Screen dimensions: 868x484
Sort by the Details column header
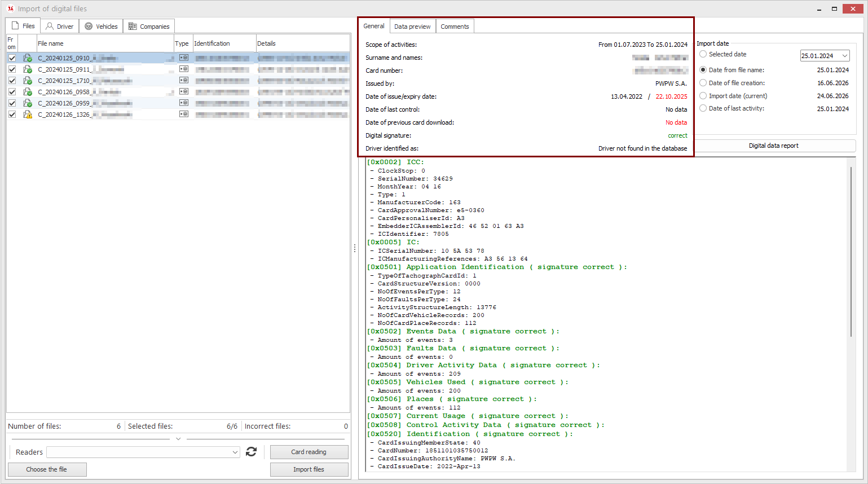[303, 43]
